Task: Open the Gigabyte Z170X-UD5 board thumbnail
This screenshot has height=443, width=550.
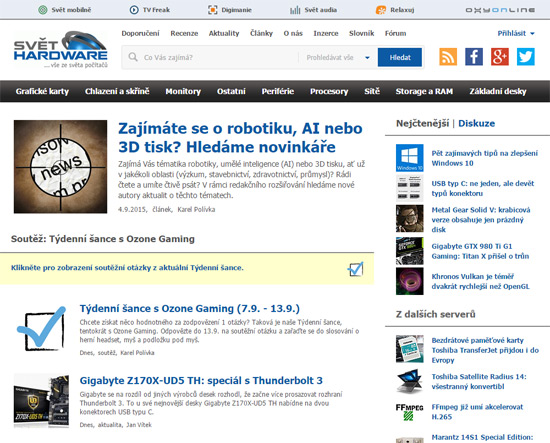Action: pos(41,401)
